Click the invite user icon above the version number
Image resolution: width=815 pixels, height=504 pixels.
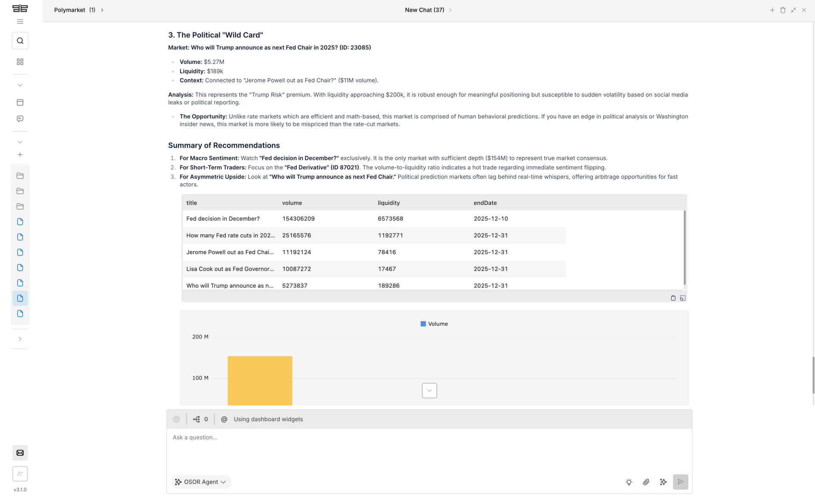pyautogui.click(x=20, y=474)
